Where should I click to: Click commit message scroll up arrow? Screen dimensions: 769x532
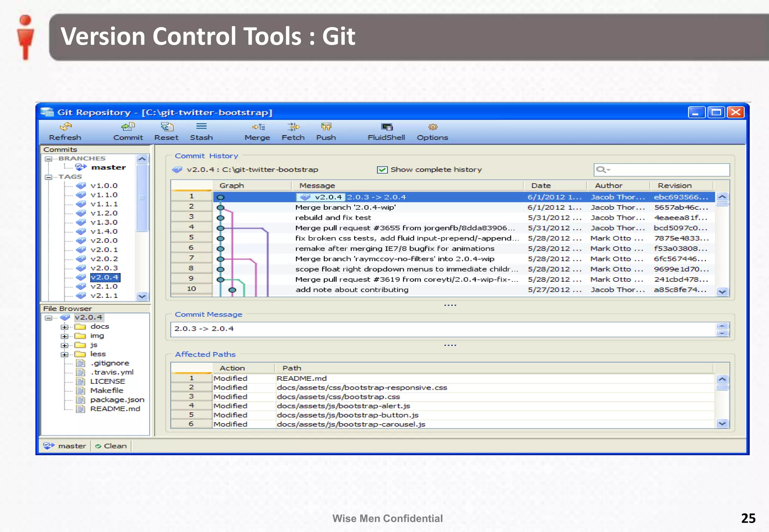722,326
